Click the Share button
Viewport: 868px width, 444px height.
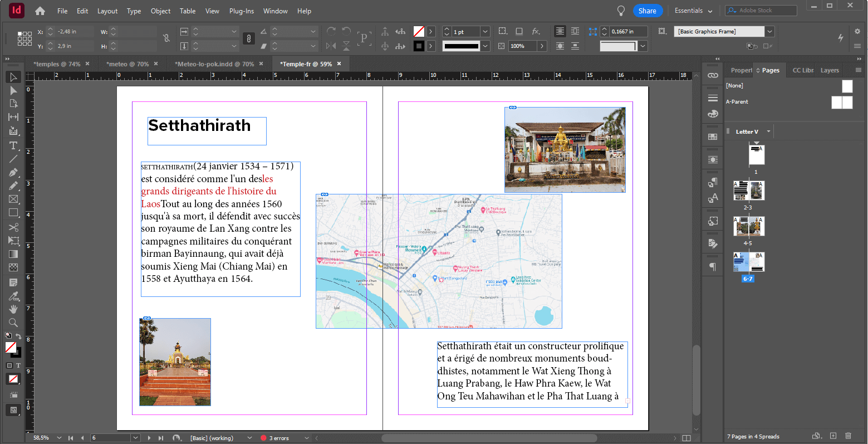click(x=647, y=11)
